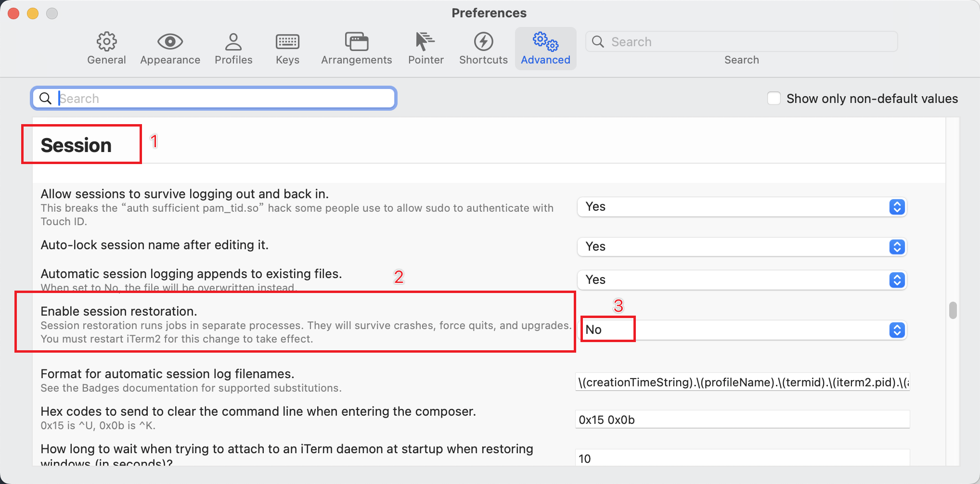This screenshot has height=484, width=980.
Task: Open Shortcuts preferences lightning icon
Action: coord(483,41)
